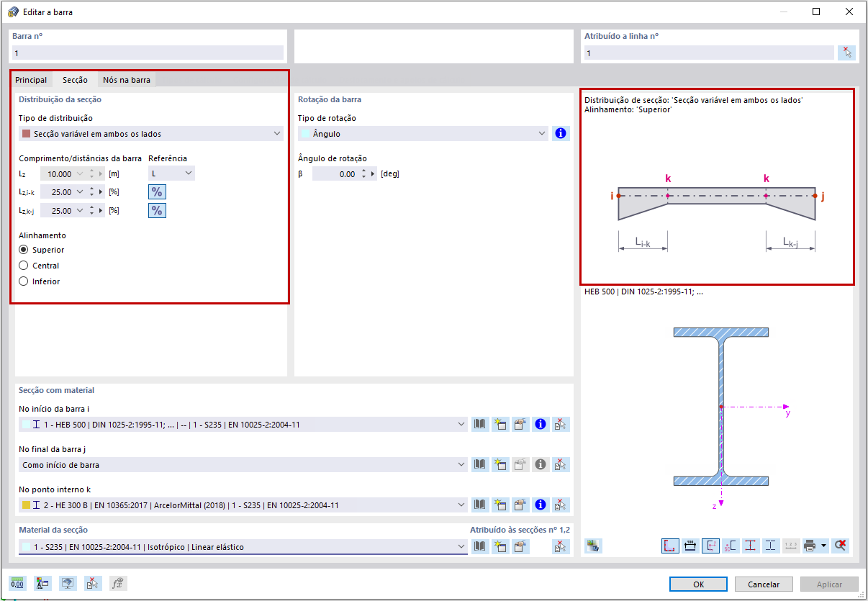Viewport: 868px width, 601px height.
Task: Show info for bar start i section
Action: (541, 425)
